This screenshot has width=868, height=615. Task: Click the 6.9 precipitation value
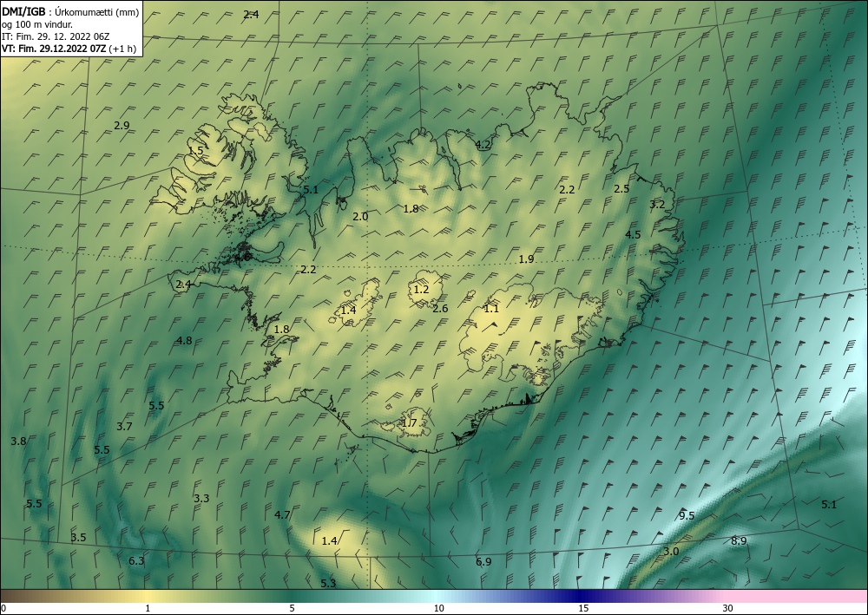tap(483, 562)
